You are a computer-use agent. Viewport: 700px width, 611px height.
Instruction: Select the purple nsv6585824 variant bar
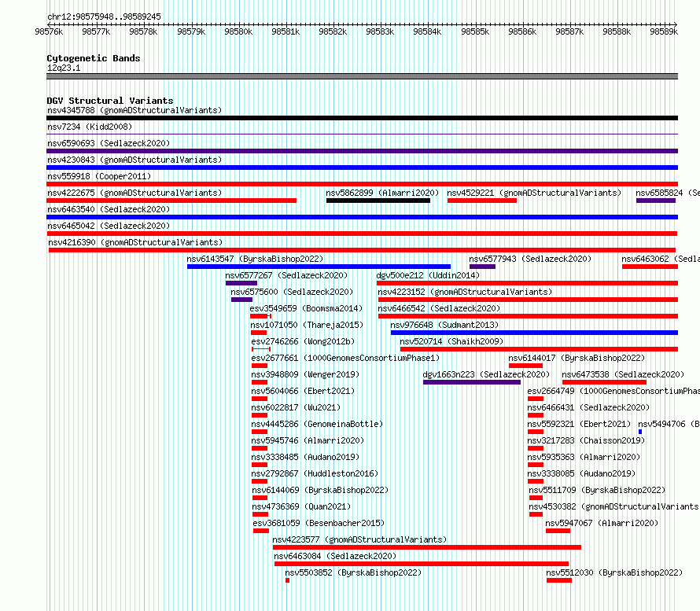coord(656,201)
